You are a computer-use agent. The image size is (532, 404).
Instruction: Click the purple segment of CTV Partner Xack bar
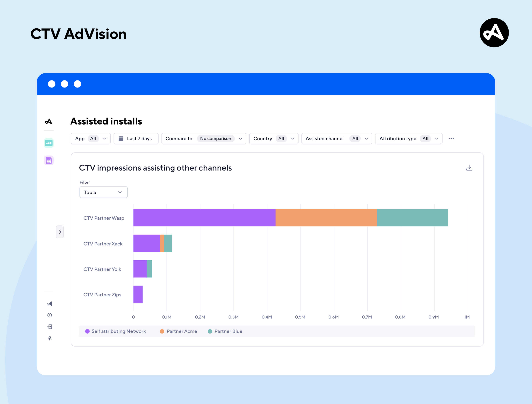(x=146, y=243)
